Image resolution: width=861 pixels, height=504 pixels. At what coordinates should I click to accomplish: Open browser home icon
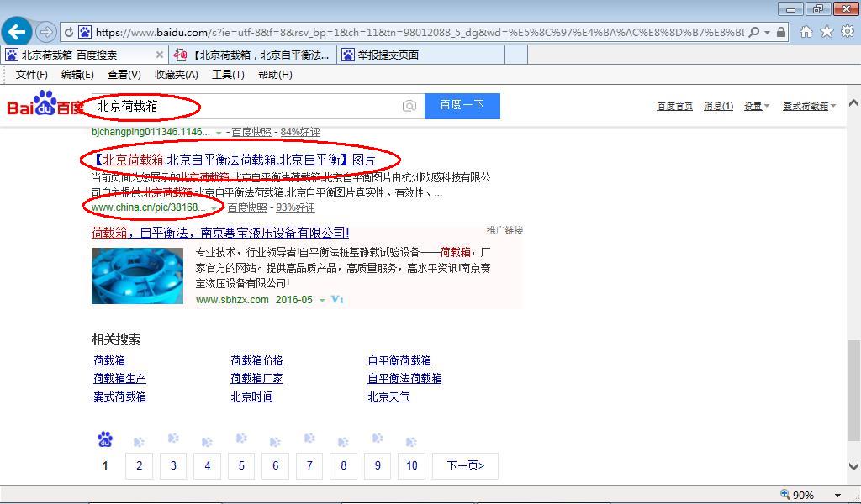[806, 32]
